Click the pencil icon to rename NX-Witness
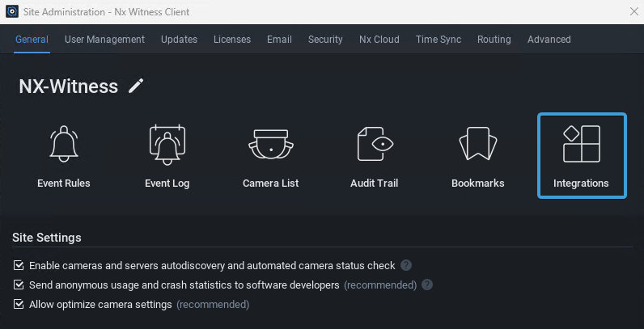Screen dimensions: 644x329 (136, 86)
